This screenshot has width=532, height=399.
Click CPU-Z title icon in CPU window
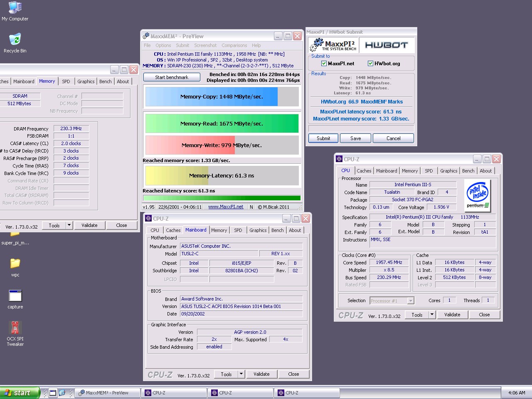click(339, 159)
